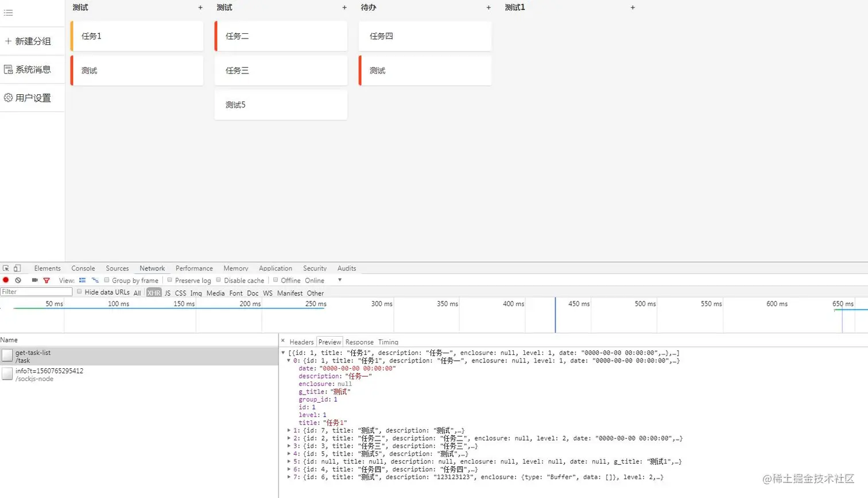
Task: Toggle the sidebar hamburger menu icon
Action: (9, 13)
